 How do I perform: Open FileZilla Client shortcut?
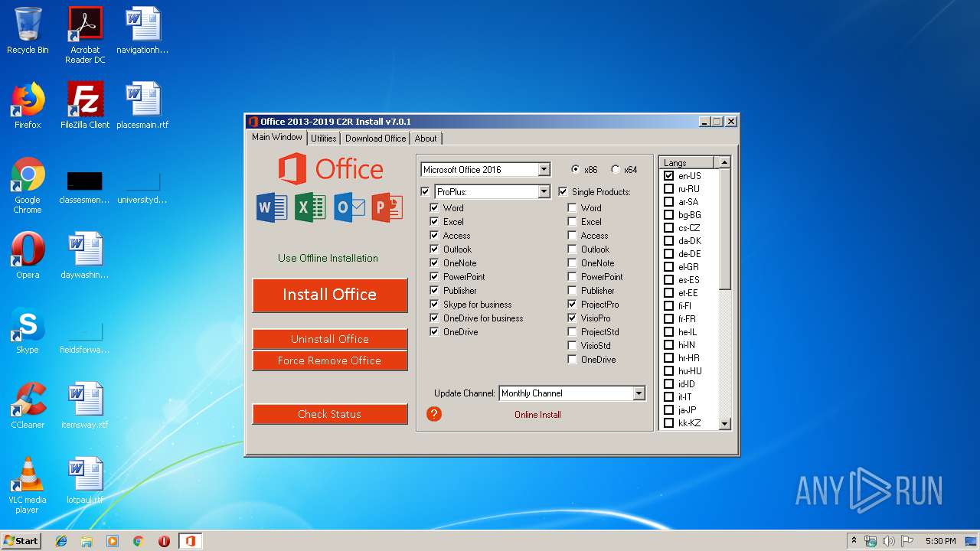click(x=85, y=106)
